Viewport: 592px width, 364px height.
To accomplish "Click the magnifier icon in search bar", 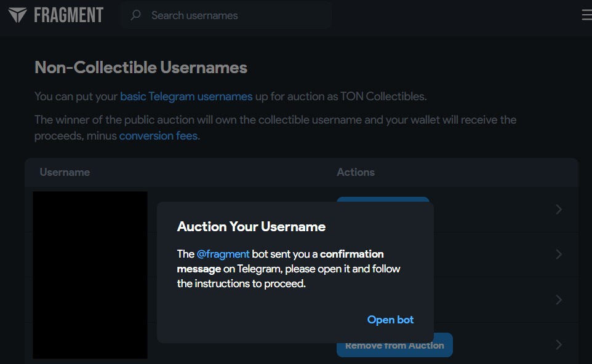I will pyautogui.click(x=136, y=15).
